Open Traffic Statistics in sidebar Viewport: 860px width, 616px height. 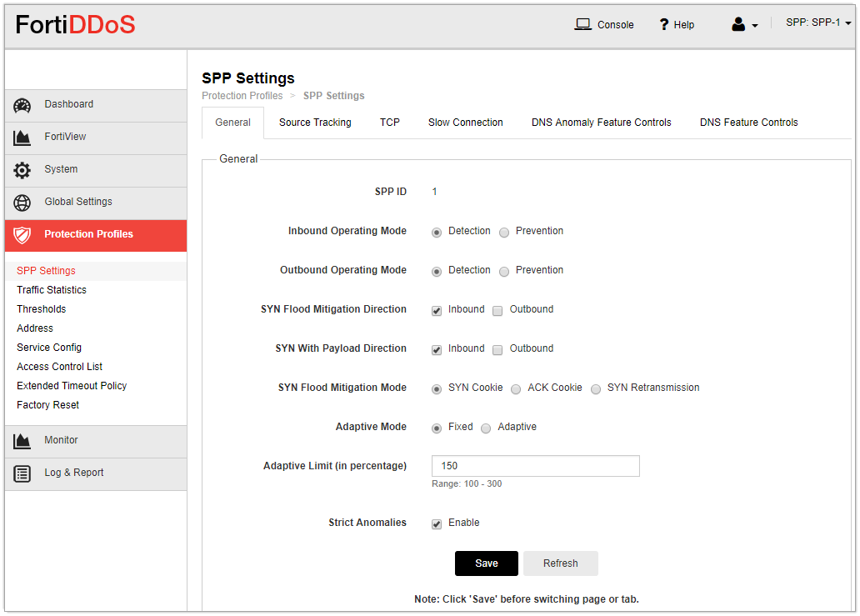(x=52, y=289)
